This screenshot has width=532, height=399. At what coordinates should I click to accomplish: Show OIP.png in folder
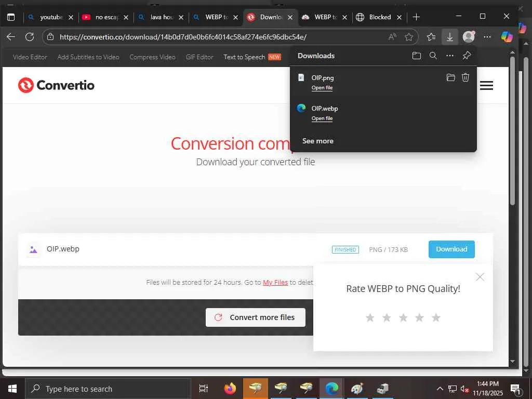tap(450, 78)
